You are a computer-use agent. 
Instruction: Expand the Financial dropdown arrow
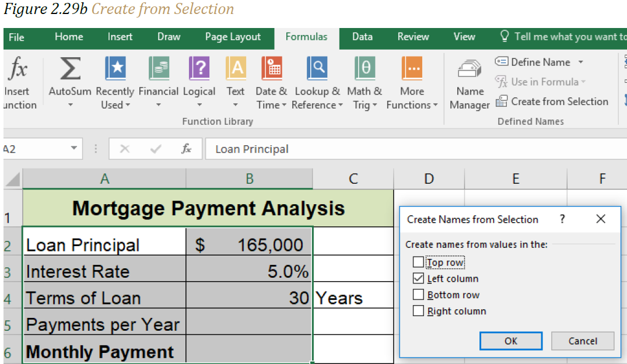[158, 105]
